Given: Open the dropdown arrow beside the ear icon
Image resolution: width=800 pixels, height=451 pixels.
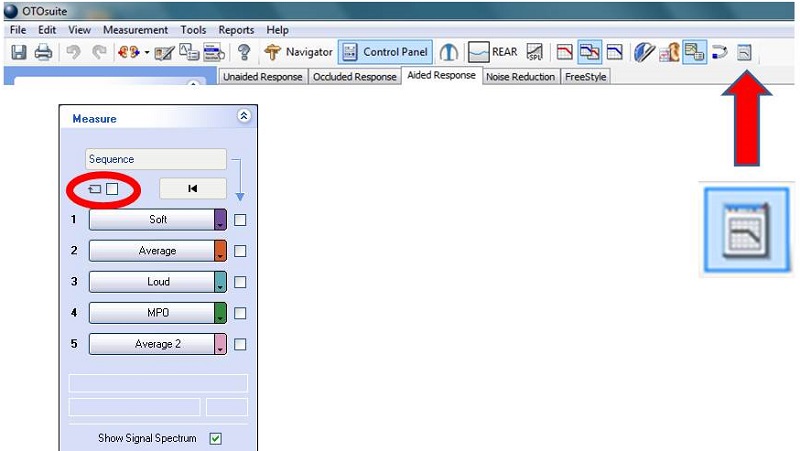Looking at the screenshot, I should coord(147,53).
